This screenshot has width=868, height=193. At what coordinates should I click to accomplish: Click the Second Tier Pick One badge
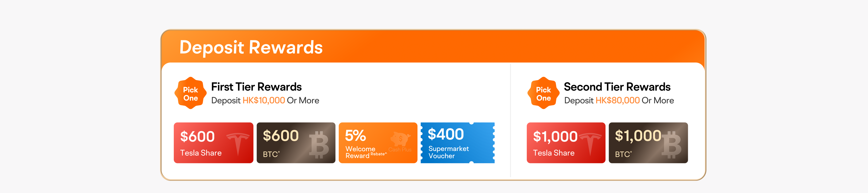click(543, 93)
